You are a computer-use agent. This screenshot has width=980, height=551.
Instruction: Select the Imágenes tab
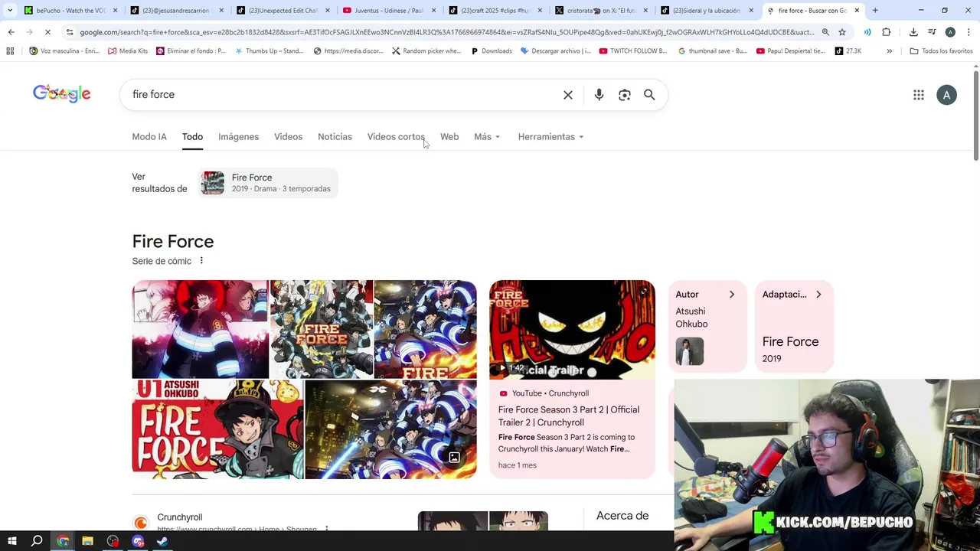pyautogui.click(x=238, y=137)
